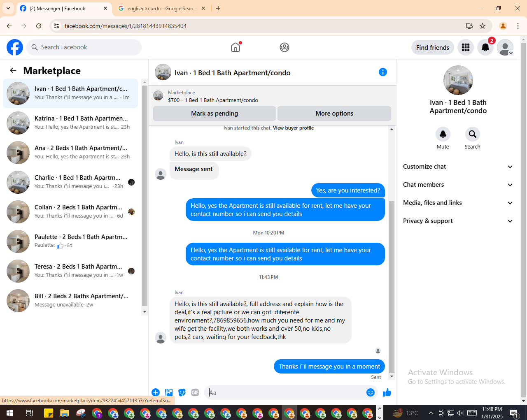
Task: Open the Chrome profile icon
Action: [x=503, y=26]
